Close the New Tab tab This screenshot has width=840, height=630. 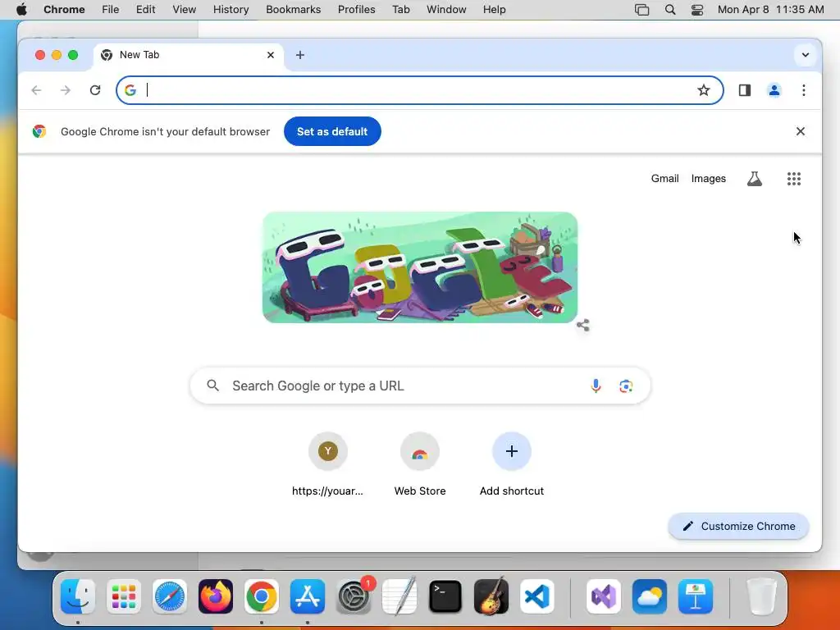(271, 55)
